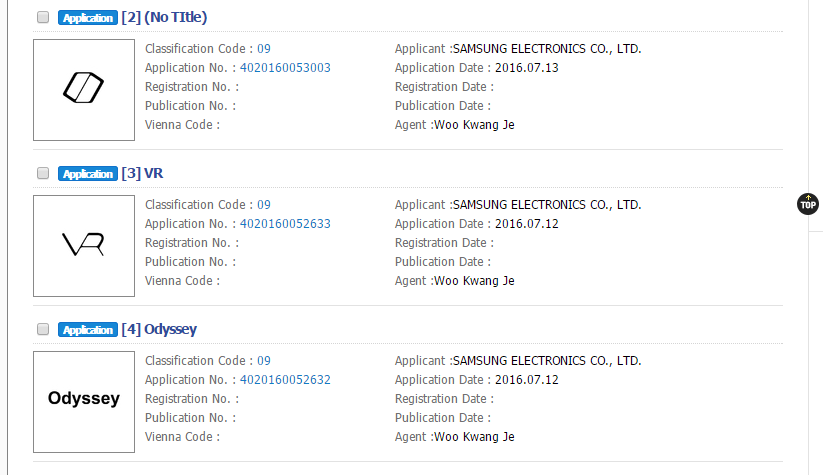The height and width of the screenshot is (475, 823).
Task: Click application date 2016.07.12 in Odyssey entry
Action: coord(526,379)
